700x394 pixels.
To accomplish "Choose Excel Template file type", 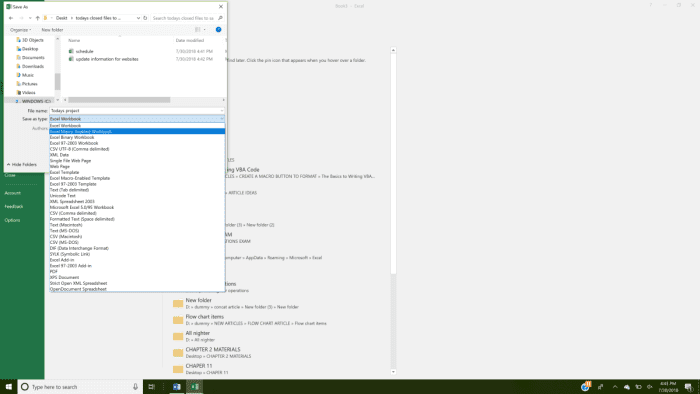I will pos(137,172).
